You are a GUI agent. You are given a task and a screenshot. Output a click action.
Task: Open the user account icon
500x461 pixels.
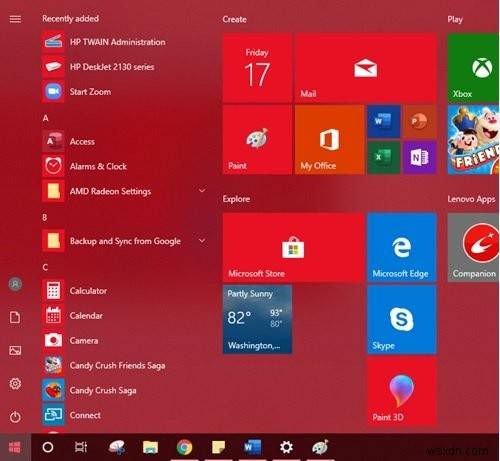pos(15,284)
